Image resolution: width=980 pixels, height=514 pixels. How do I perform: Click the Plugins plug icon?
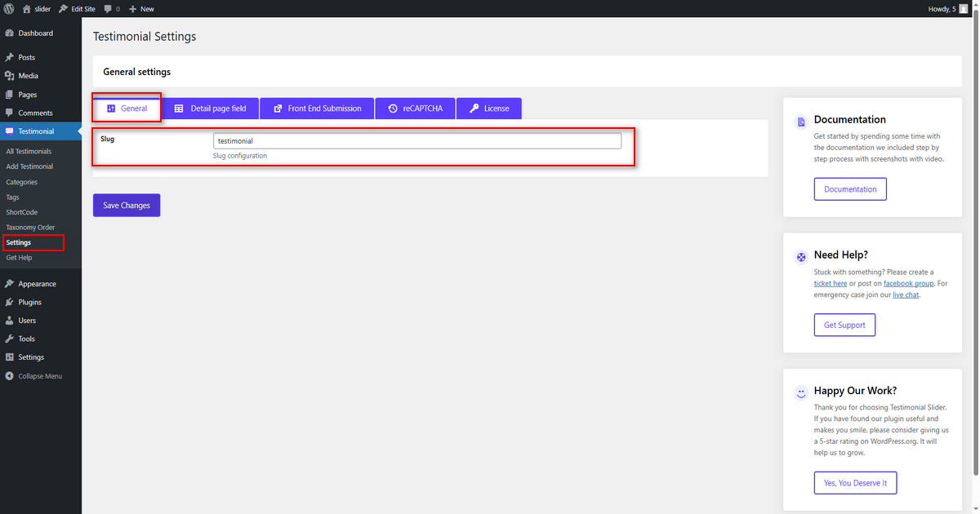tap(9, 302)
